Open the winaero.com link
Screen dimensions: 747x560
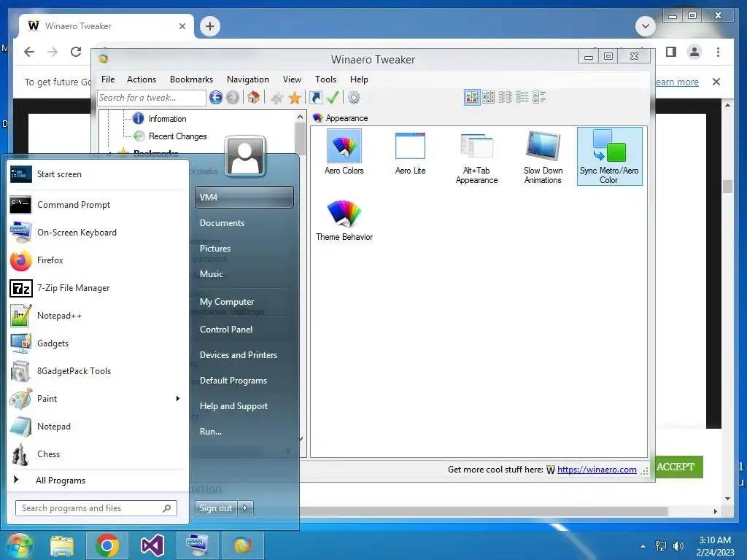click(597, 470)
